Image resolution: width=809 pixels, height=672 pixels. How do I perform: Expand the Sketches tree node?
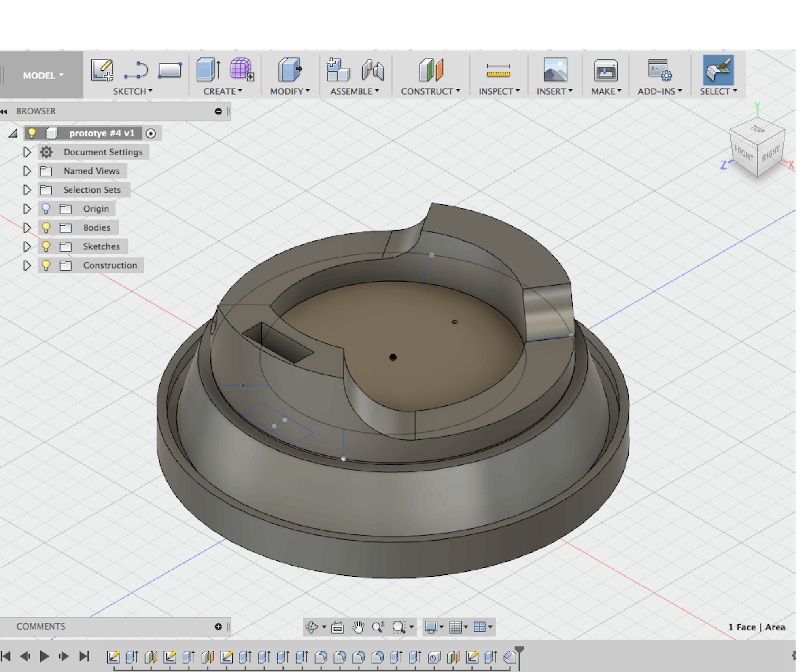[27, 246]
